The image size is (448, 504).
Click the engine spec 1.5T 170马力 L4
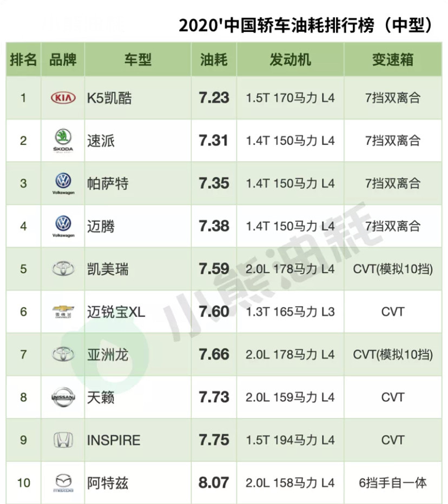(290, 98)
